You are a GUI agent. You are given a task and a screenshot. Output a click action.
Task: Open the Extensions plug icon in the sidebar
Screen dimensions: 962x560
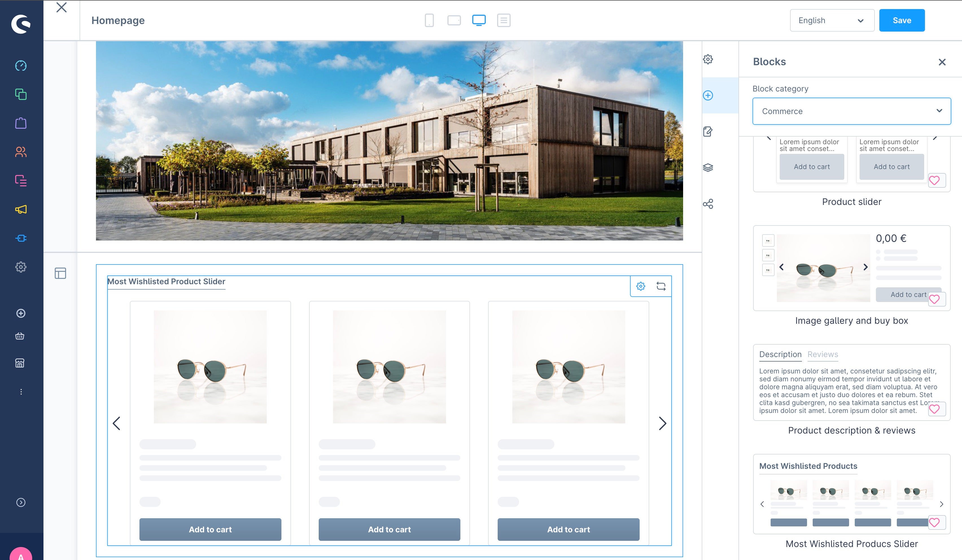coord(21,238)
